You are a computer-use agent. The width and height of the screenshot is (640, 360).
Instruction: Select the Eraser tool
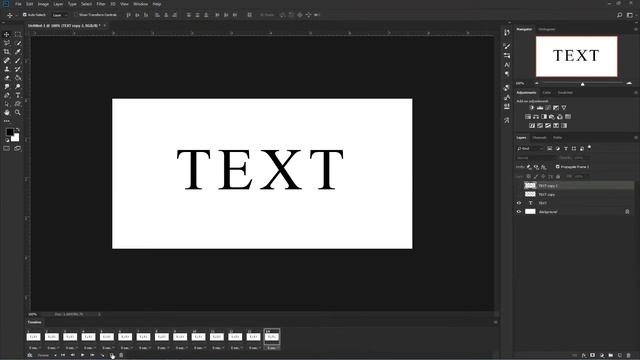click(7, 78)
